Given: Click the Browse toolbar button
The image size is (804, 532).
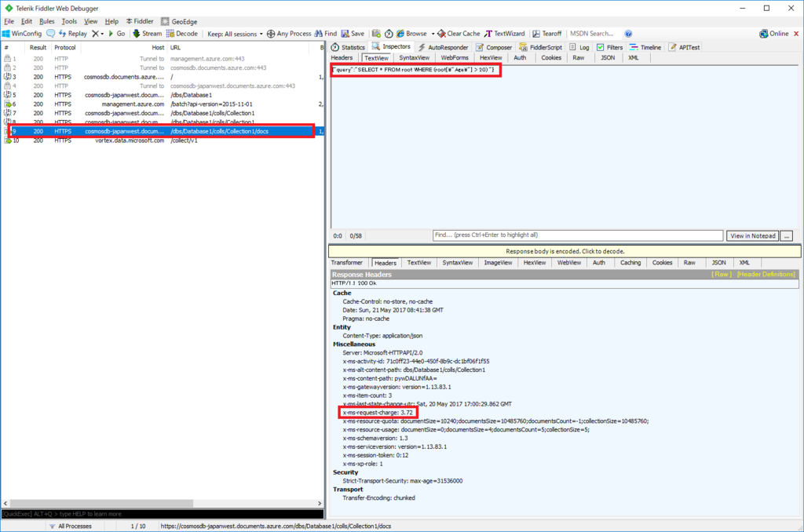Looking at the screenshot, I should 411,34.
